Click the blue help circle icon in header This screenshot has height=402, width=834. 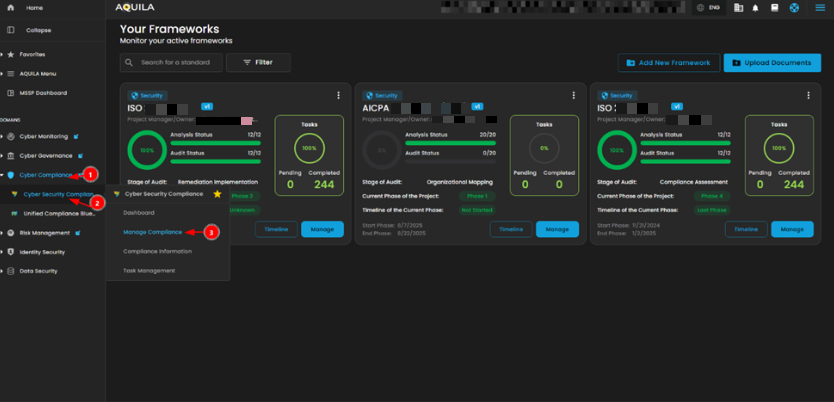point(794,8)
